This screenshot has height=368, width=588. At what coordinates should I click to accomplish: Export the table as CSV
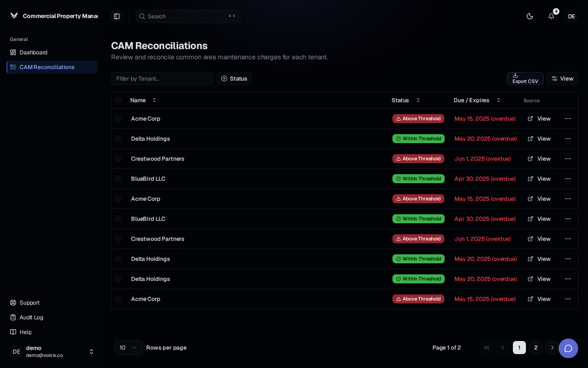click(525, 79)
